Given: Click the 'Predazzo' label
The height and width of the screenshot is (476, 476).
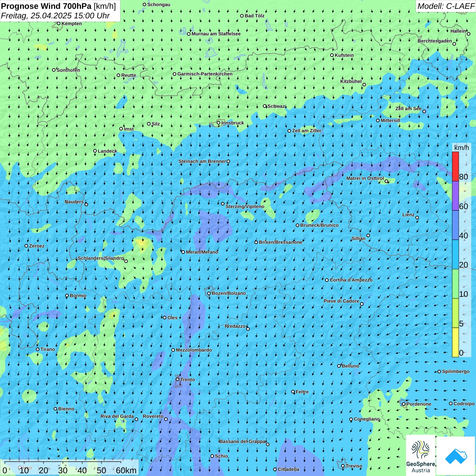Looking at the screenshot, I should pyautogui.click(x=235, y=326).
